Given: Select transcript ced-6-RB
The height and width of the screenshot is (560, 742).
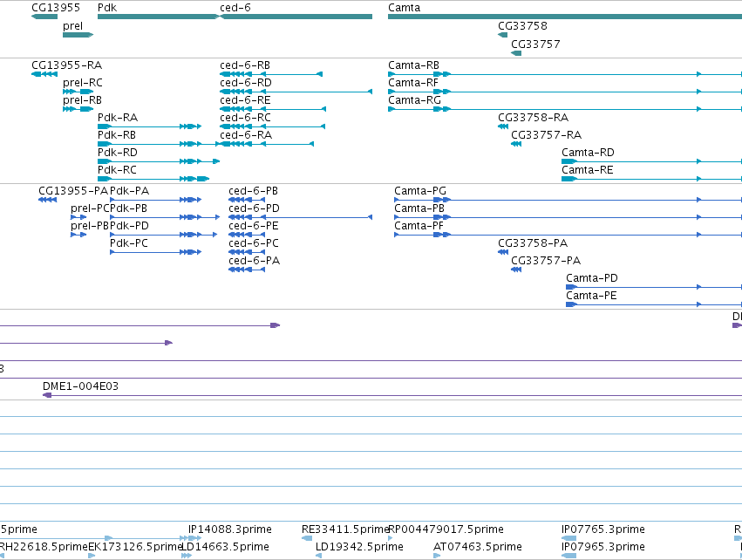Looking at the screenshot, I should pos(245,65).
